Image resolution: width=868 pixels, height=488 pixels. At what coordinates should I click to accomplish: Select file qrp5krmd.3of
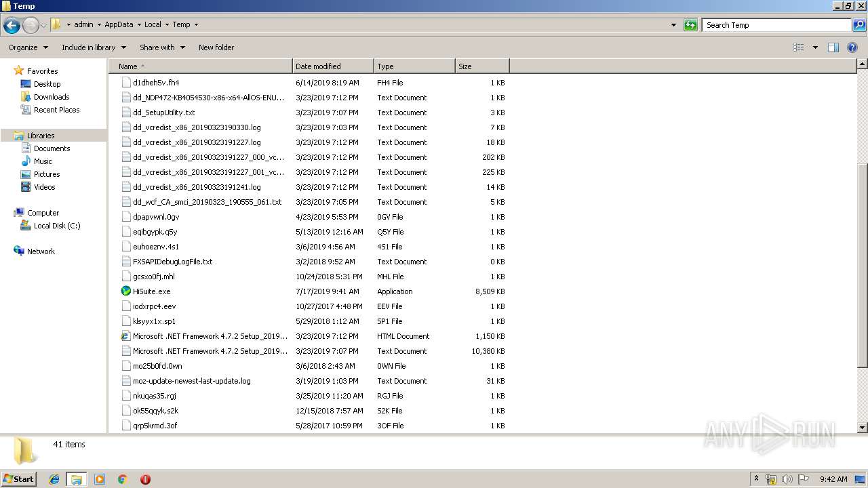[155, 426]
